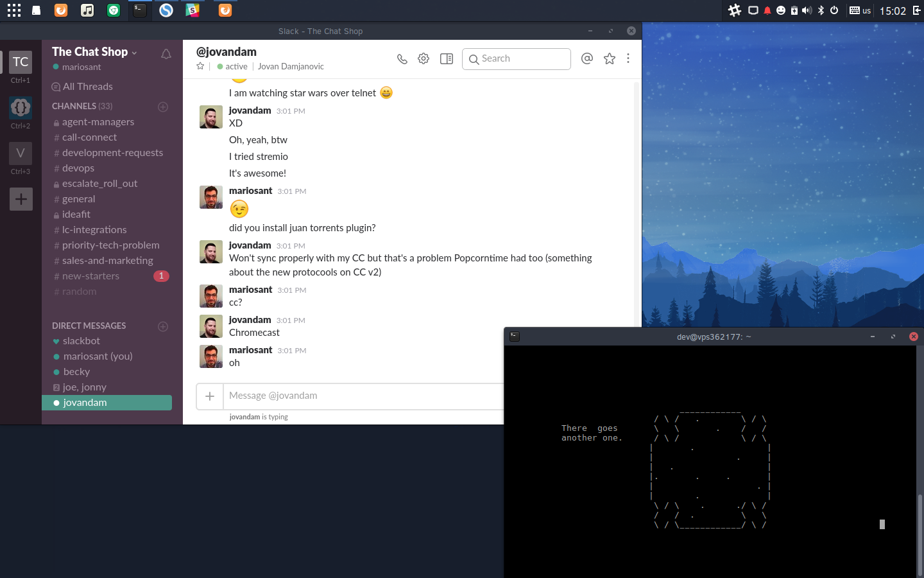Click mariosant's name on the 'cc?' message
The height and width of the screenshot is (578, 924).
251,290
